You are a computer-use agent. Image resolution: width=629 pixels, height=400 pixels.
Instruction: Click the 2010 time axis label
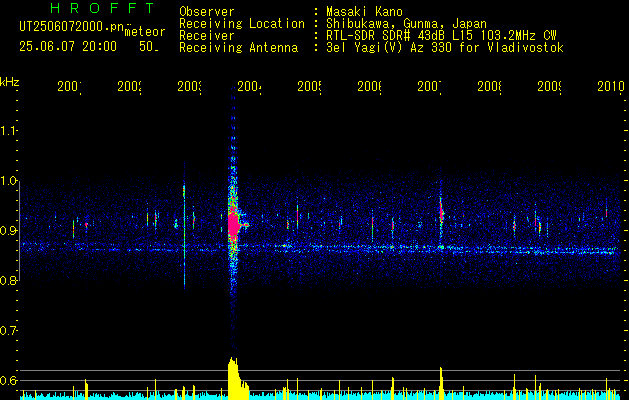click(x=611, y=86)
